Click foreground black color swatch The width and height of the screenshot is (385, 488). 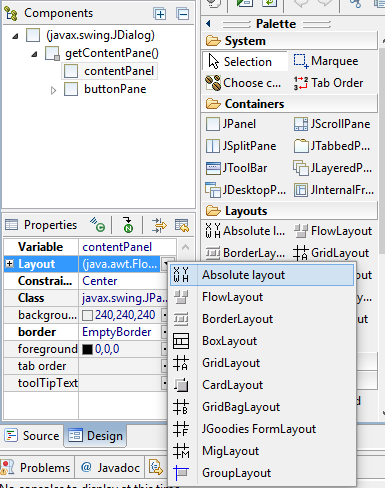pyautogui.click(x=88, y=349)
